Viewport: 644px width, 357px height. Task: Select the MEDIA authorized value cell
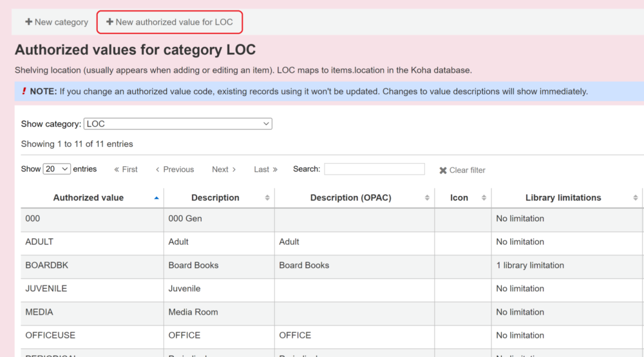pyautogui.click(x=39, y=312)
